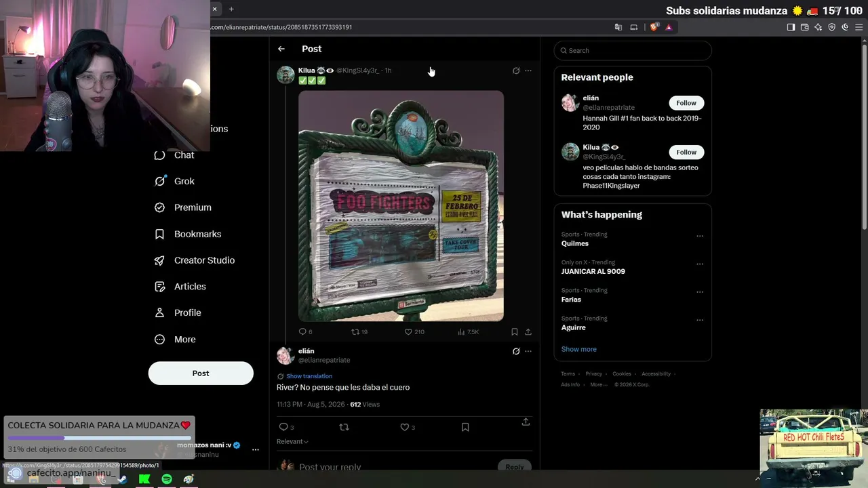View analytics showing 7.5K views
This screenshot has width=868, height=488.
(469, 332)
